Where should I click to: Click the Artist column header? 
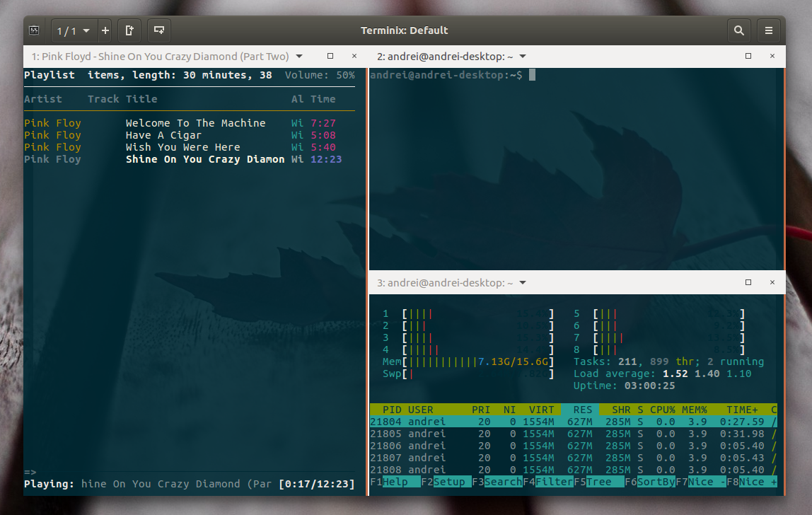click(43, 99)
